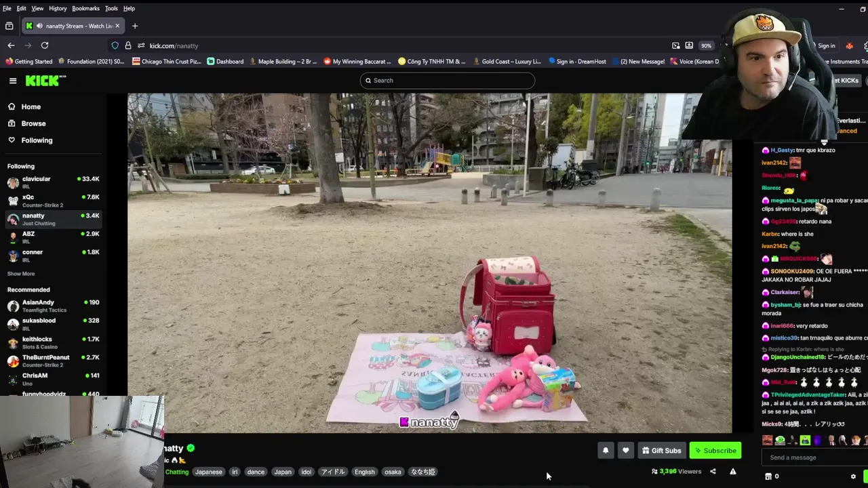The width and height of the screenshot is (868, 488).
Task: Open clavicular channel in Following list
Action: (53, 182)
